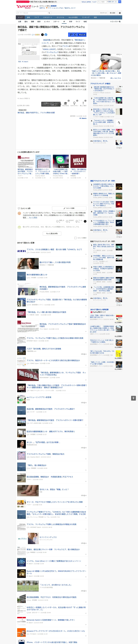
Task: Click the search magnifier button beside the keyword field
Action: (49, 13)
